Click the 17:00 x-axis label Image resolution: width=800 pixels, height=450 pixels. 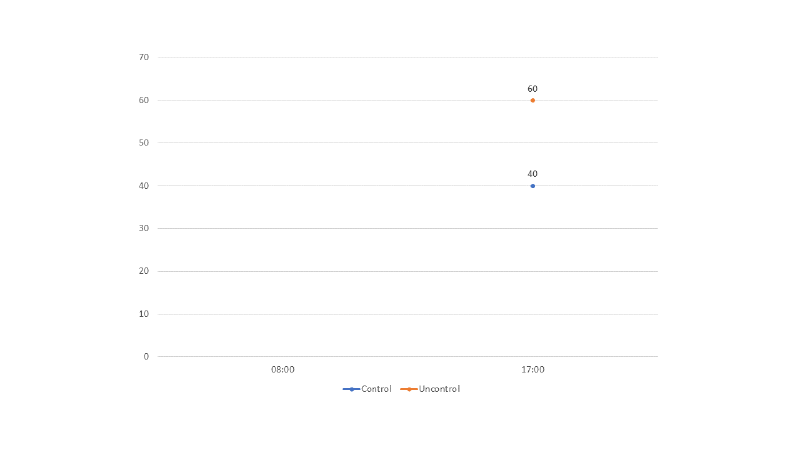(533, 370)
